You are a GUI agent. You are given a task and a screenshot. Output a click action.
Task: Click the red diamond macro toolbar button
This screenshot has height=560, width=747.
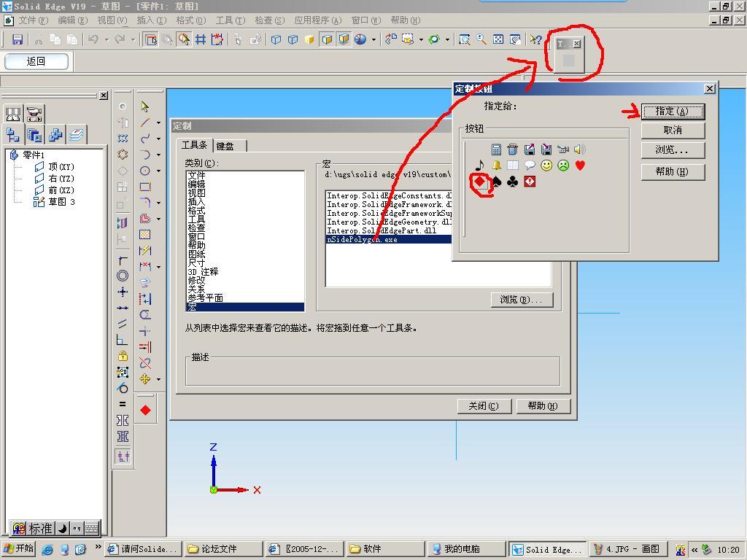pos(146,410)
